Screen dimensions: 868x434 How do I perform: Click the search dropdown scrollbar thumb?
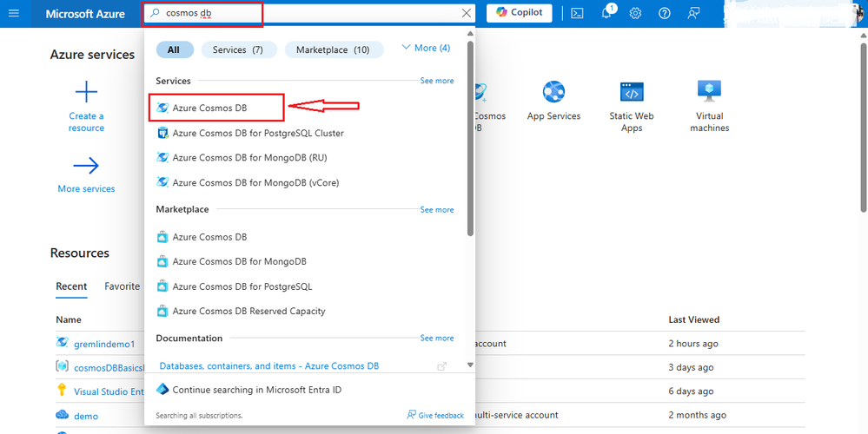tap(471, 138)
